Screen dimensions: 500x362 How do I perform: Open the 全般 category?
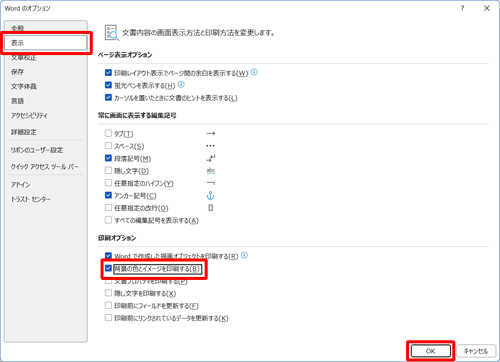17,28
